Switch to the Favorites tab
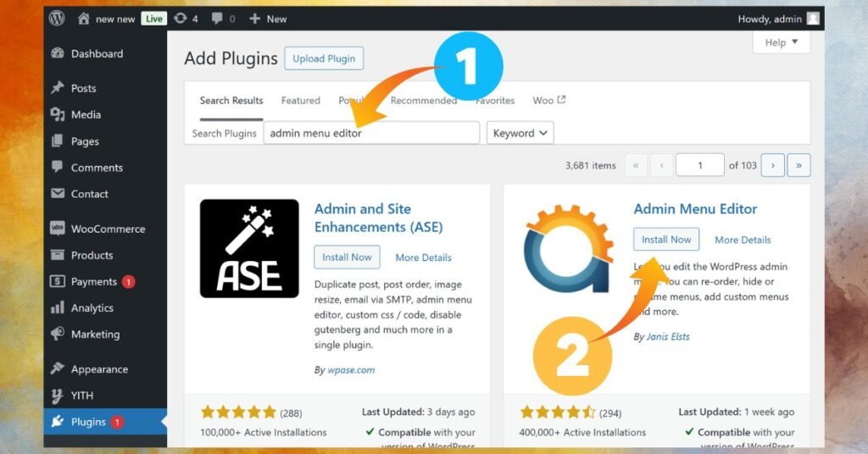Viewport: 868px width, 454px height. point(495,101)
